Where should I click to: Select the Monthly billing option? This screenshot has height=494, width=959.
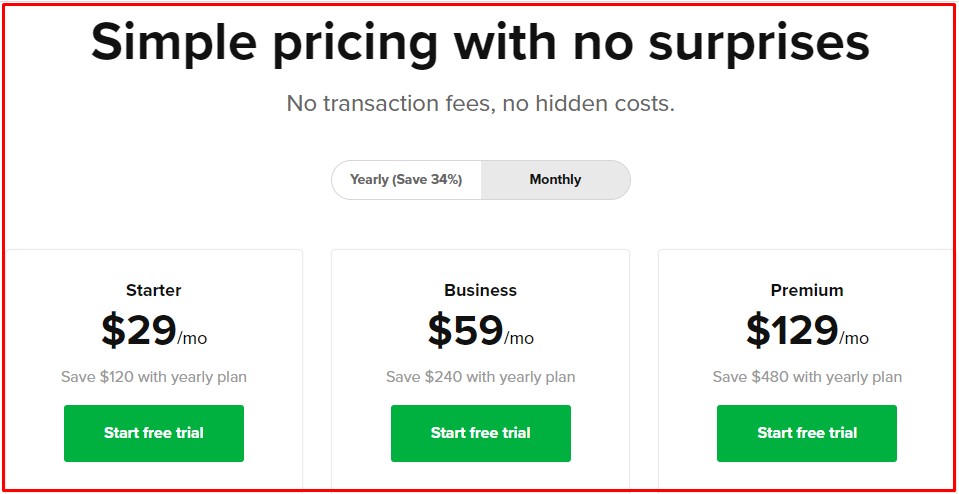[555, 180]
